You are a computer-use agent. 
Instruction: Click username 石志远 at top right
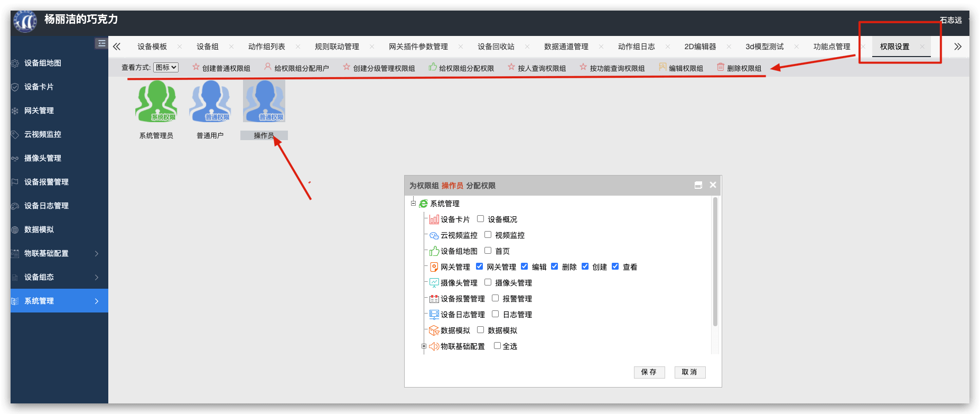951,20
